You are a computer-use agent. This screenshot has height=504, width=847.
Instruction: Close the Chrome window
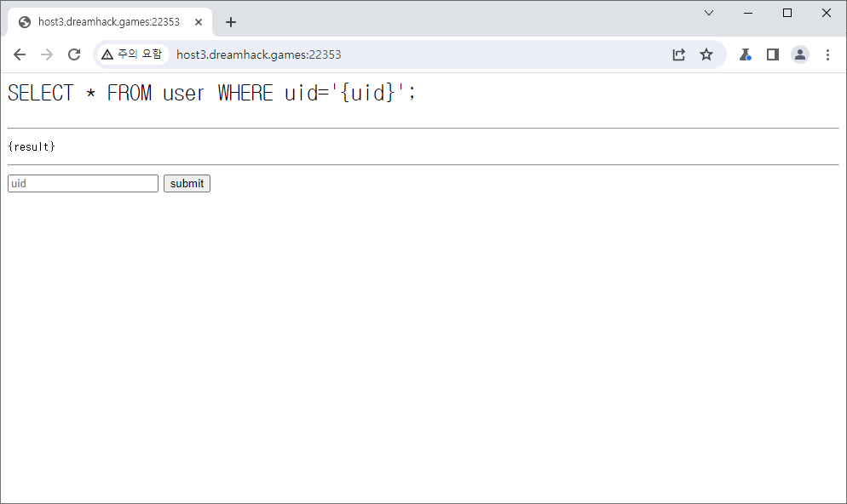pyautogui.click(x=826, y=13)
